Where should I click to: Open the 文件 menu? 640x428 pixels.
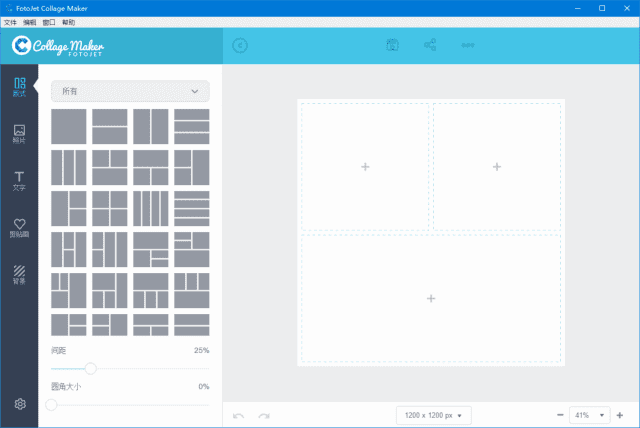[x=10, y=21]
